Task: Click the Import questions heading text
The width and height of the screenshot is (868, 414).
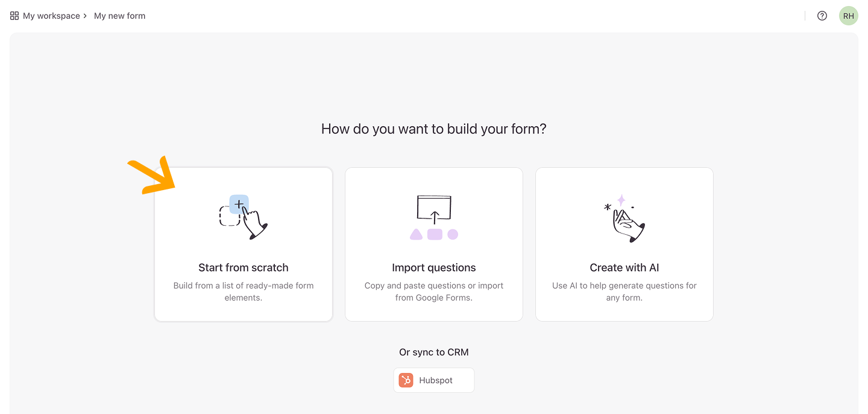Action: [434, 267]
